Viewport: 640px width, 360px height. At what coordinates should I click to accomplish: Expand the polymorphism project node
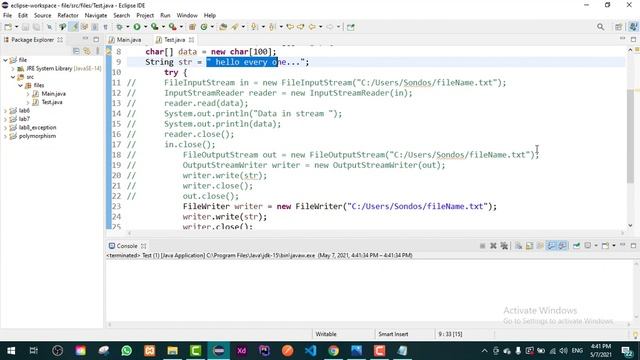5,136
